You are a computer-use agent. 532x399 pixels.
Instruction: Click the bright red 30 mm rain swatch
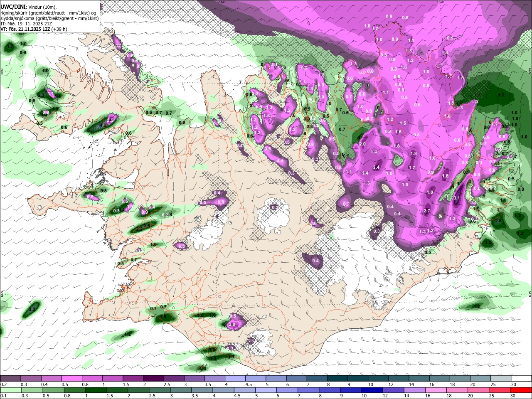[521, 390]
